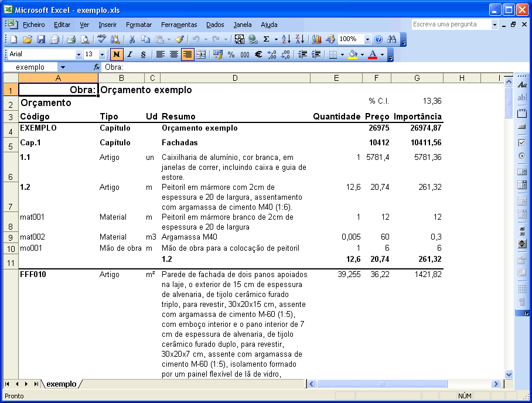Align text to the left
Screen dimensions: 532x403
point(160,54)
